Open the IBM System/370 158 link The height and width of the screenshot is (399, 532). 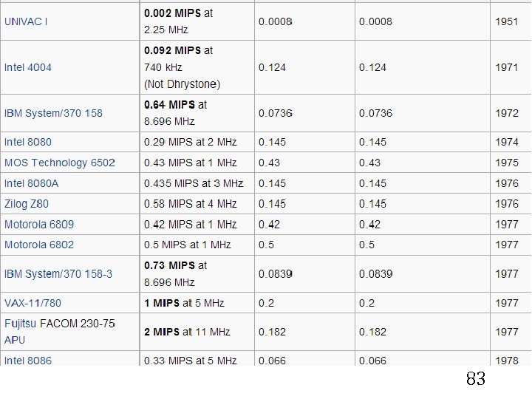click(53, 113)
